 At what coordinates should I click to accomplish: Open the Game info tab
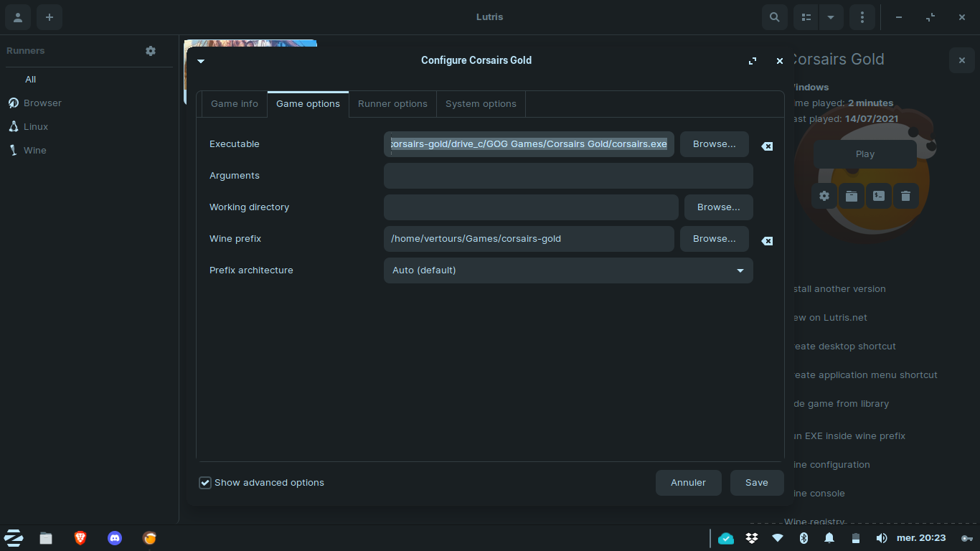234,104
